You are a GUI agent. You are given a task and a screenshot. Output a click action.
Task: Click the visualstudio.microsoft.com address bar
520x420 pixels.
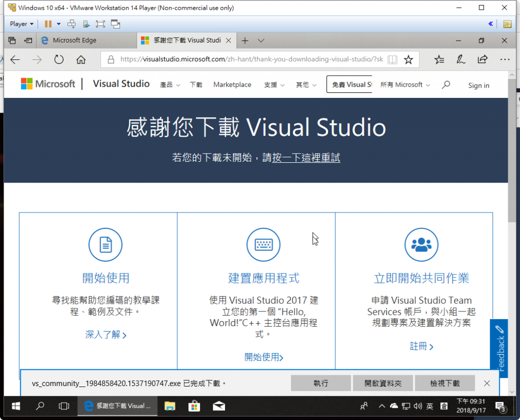point(251,59)
